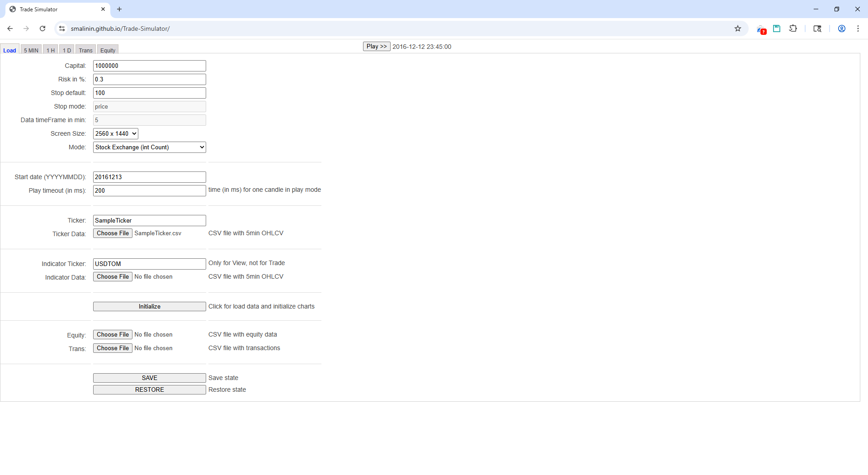Close the Trade Simulator tab
The image size is (868, 475).
point(103,9)
